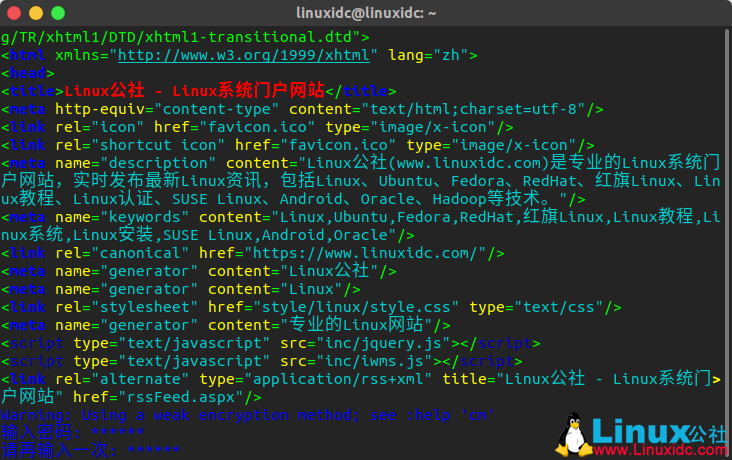Click the description attribute value

tap(158, 163)
